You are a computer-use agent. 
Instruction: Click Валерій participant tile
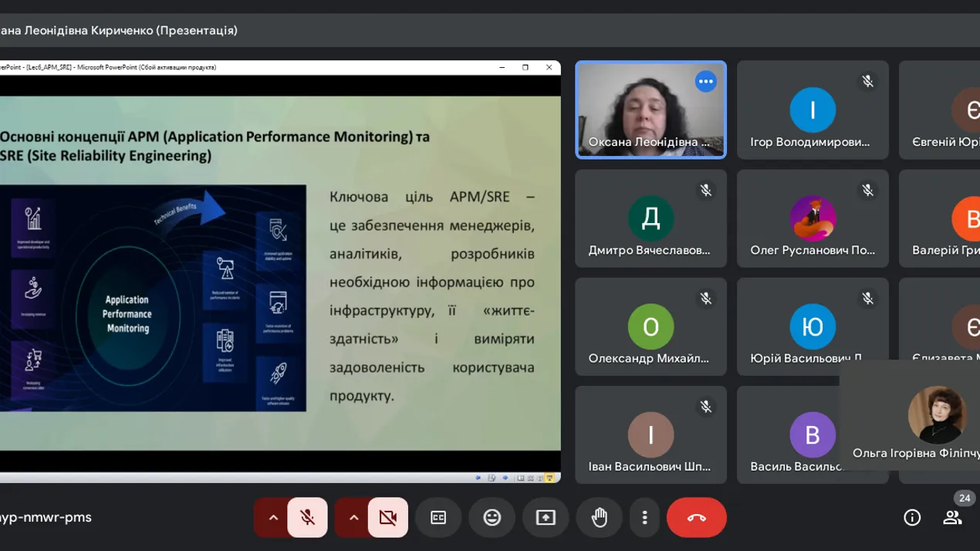939,218
